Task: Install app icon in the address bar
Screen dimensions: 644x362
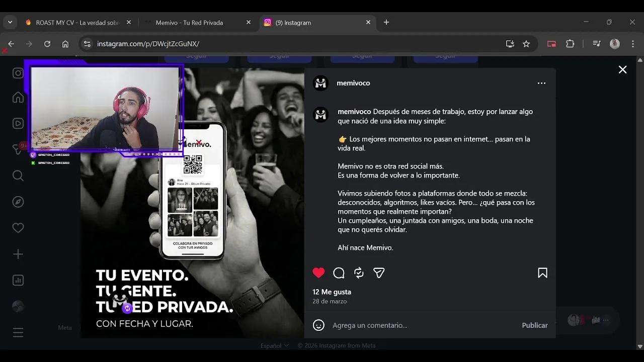Action: click(510, 44)
